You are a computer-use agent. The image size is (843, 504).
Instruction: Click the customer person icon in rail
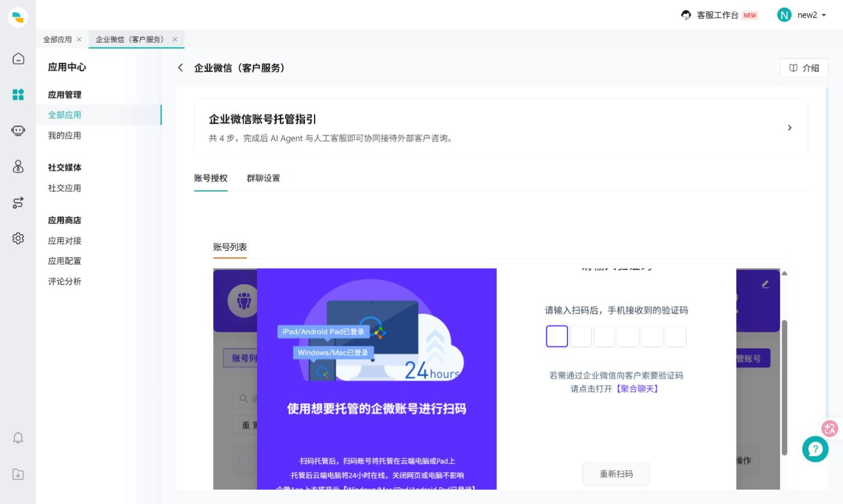(x=18, y=167)
